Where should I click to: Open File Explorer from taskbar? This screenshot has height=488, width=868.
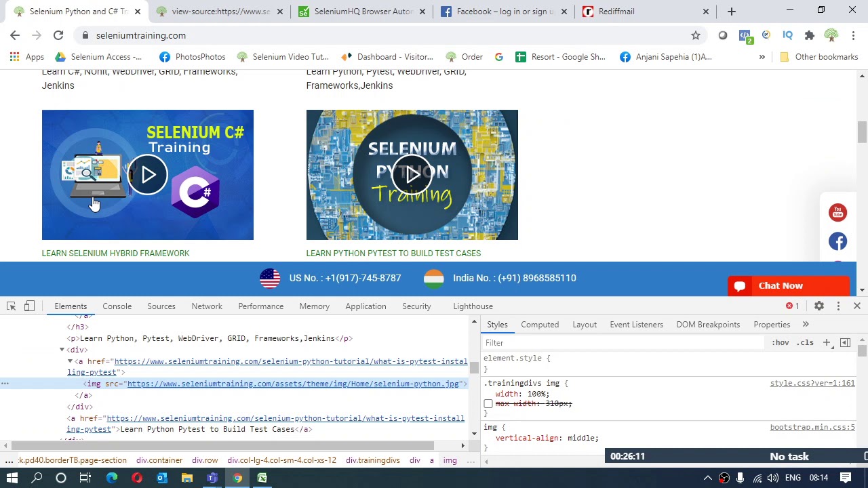click(x=187, y=479)
